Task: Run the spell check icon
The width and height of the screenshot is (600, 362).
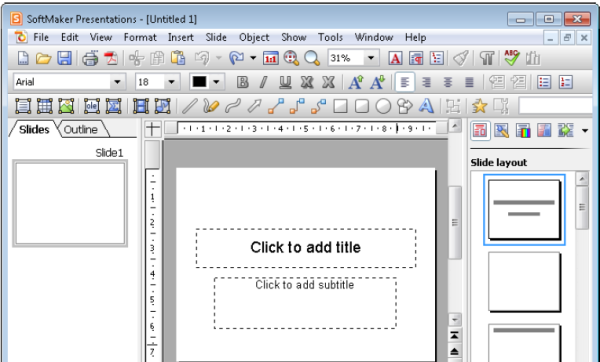Action: [512, 58]
